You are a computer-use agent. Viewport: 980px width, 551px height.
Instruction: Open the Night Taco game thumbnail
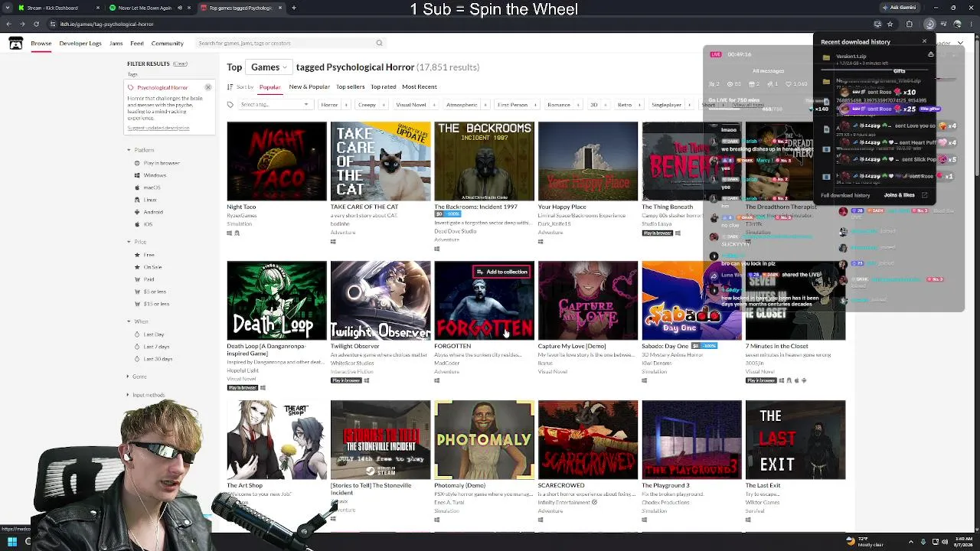click(276, 161)
